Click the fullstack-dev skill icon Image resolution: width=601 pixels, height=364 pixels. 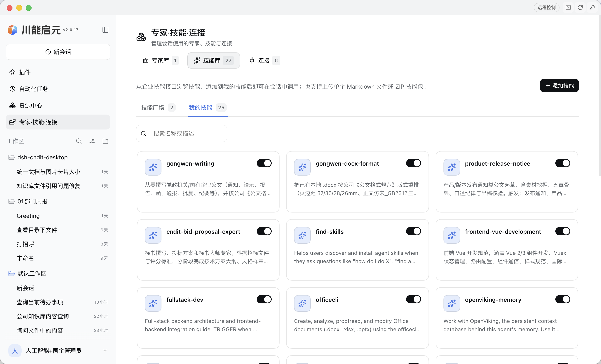153,303
